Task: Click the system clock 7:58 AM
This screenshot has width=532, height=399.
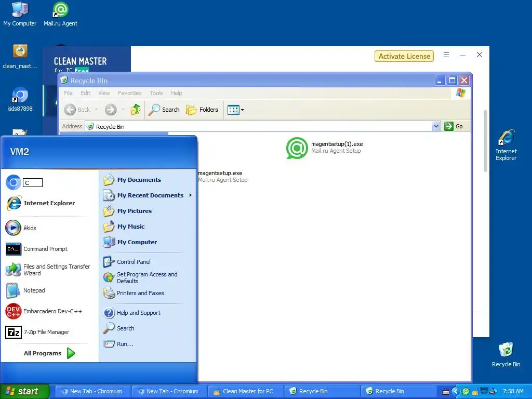Action: (x=513, y=391)
